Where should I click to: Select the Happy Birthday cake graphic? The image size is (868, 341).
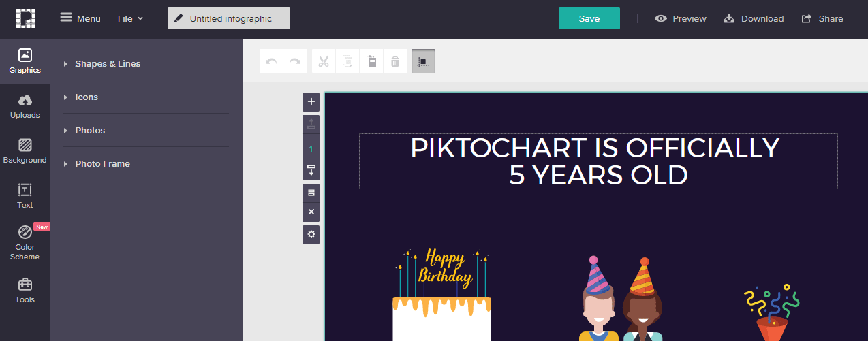441,295
